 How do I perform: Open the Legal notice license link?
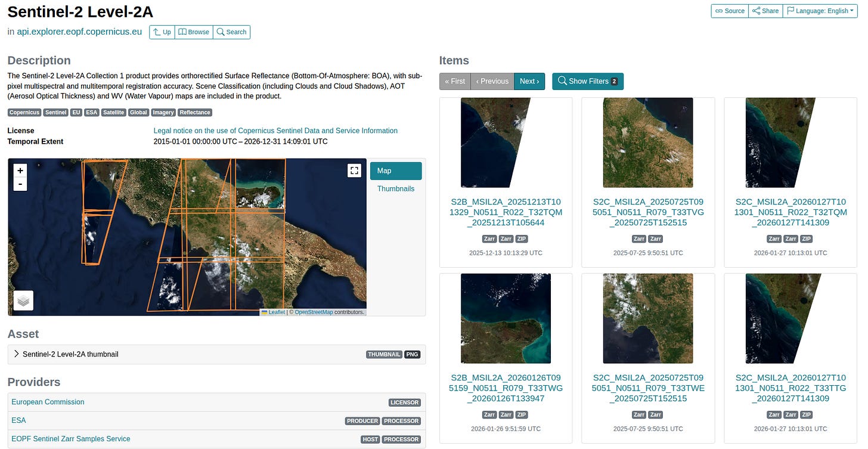click(x=275, y=131)
